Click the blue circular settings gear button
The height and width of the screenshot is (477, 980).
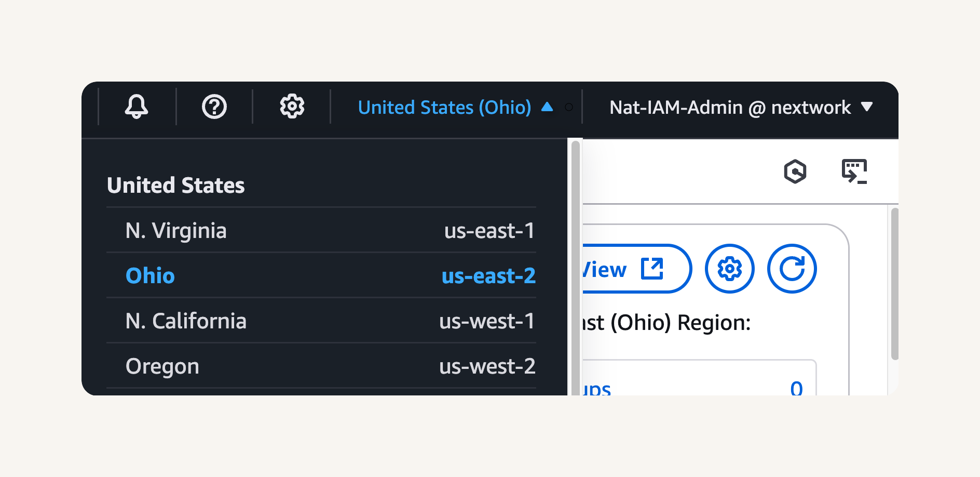(729, 269)
